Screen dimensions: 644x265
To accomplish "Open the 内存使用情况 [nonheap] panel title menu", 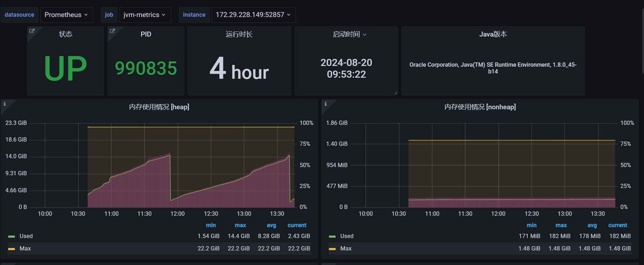I will point(480,107).
